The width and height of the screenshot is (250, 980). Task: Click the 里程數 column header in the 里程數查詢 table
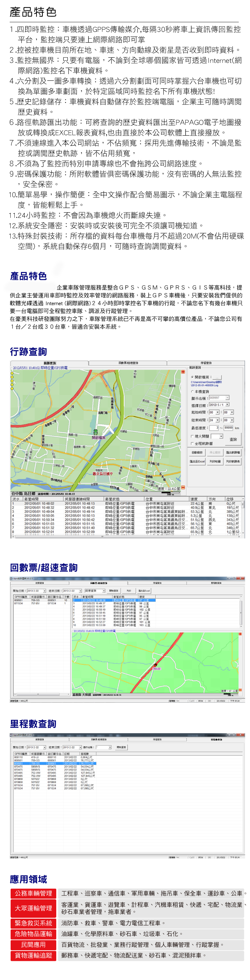tap(87, 754)
